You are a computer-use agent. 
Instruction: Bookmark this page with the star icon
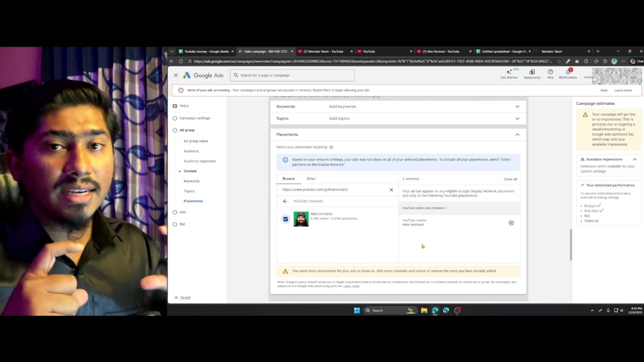tap(559, 61)
